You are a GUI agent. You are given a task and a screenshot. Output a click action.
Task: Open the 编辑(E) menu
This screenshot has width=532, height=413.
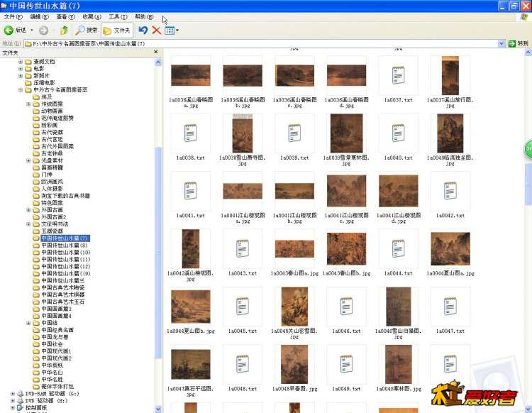pyautogui.click(x=39, y=16)
